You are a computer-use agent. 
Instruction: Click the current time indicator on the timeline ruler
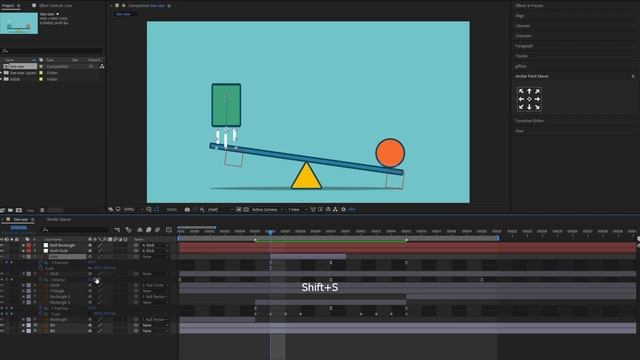(270, 232)
